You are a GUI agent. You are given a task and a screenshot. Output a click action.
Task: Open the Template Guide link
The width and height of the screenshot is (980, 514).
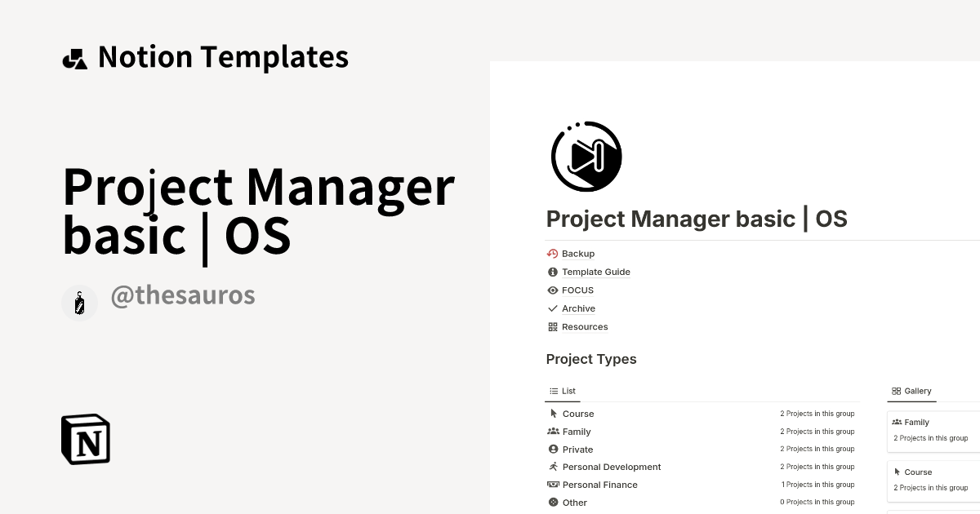coord(596,272)
